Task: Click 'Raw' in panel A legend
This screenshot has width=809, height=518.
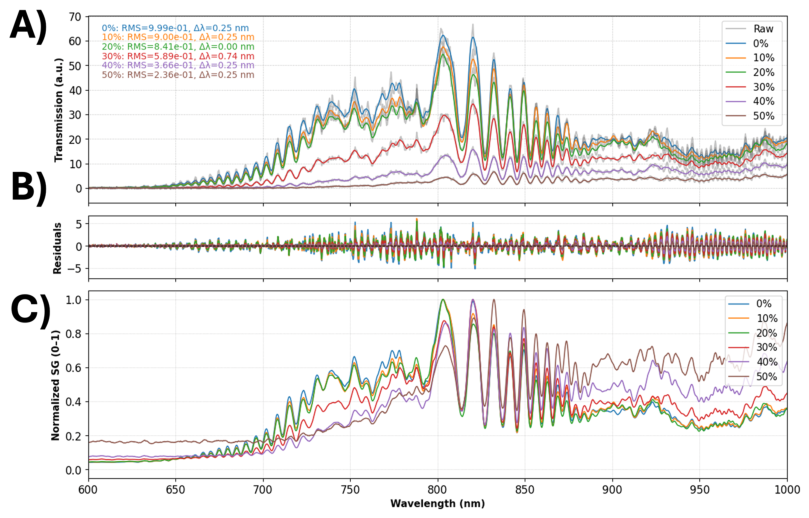Action: [764, 29]
